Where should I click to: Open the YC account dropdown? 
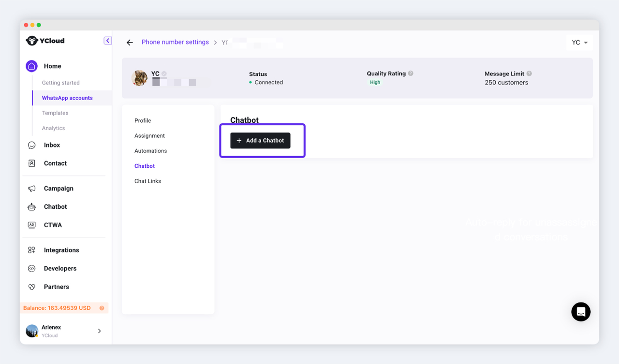click(579, 43)
